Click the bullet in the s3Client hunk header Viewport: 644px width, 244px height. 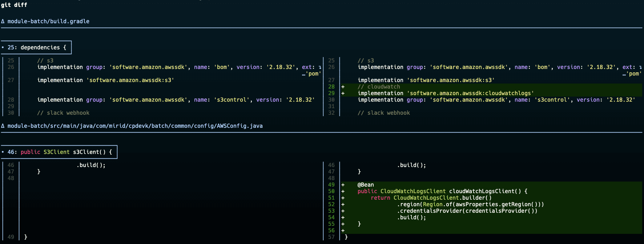3,152
